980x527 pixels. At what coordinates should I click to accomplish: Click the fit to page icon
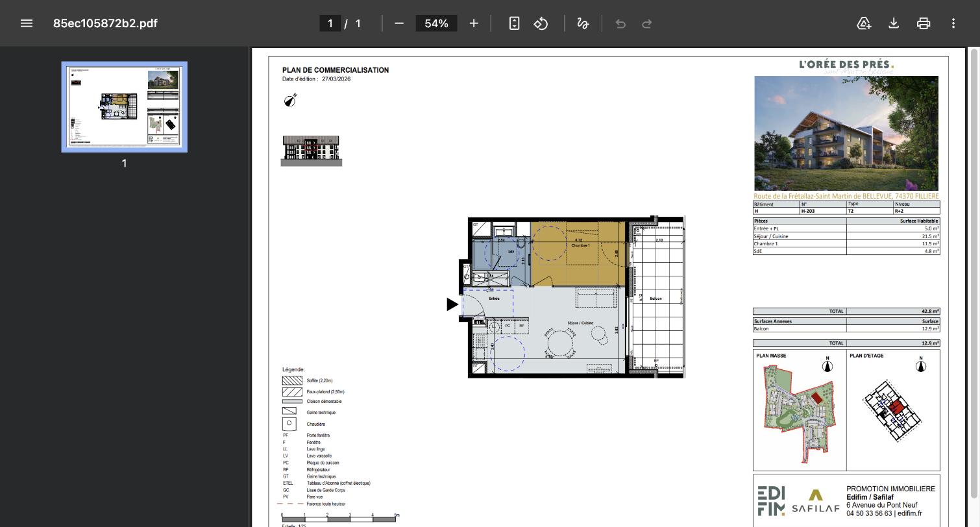[514, 23]
